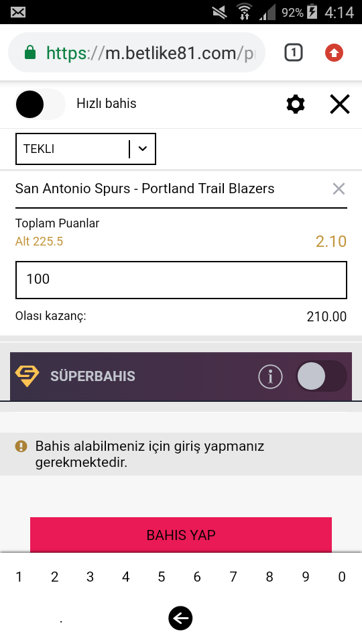The height and width of the screenshot is (644, 362).
Task: Toggle the Hızlı bahis switch
Action: tap(40, 105)
